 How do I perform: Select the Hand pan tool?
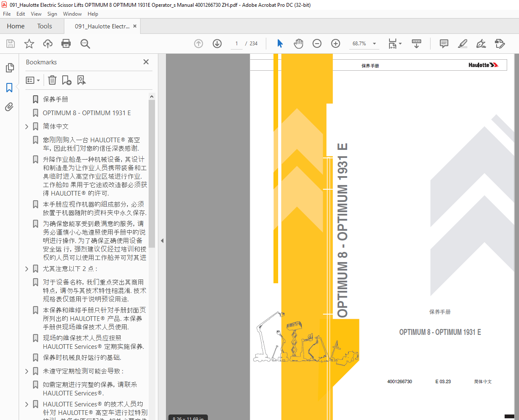pyautogui.click(x=298, y=44)
